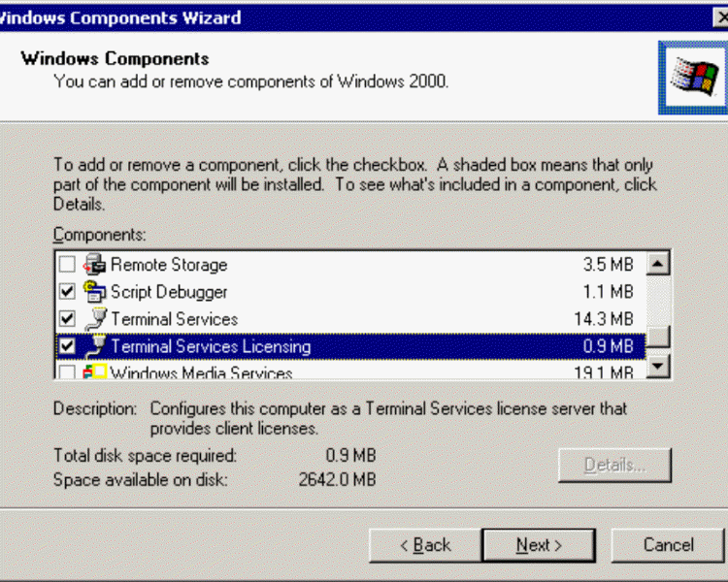Click the Terminal Services Licensing component icon
The image size is (728, 582).
96,346
